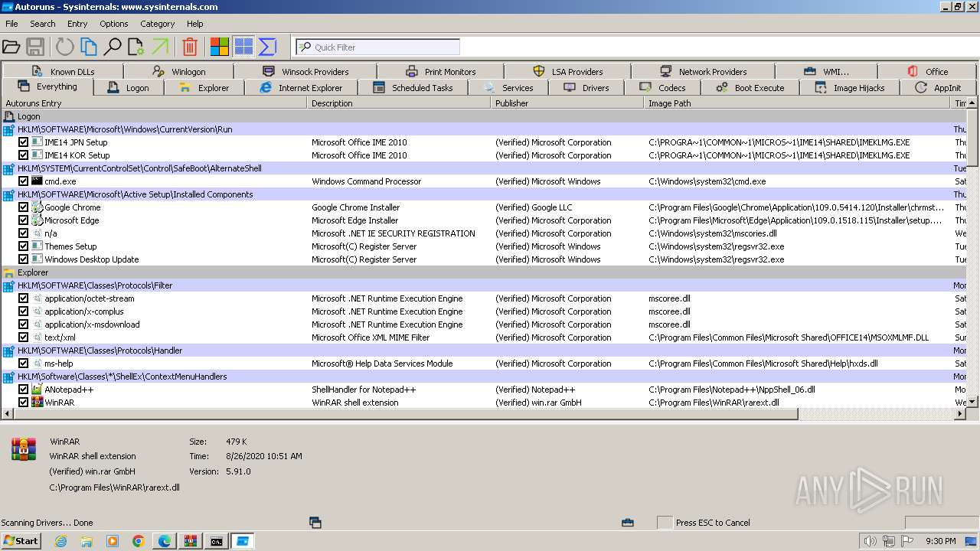Uncheck the IME14 KOR Setup entry
Viewport: 980px width, 551px height.
pos(24,155)
